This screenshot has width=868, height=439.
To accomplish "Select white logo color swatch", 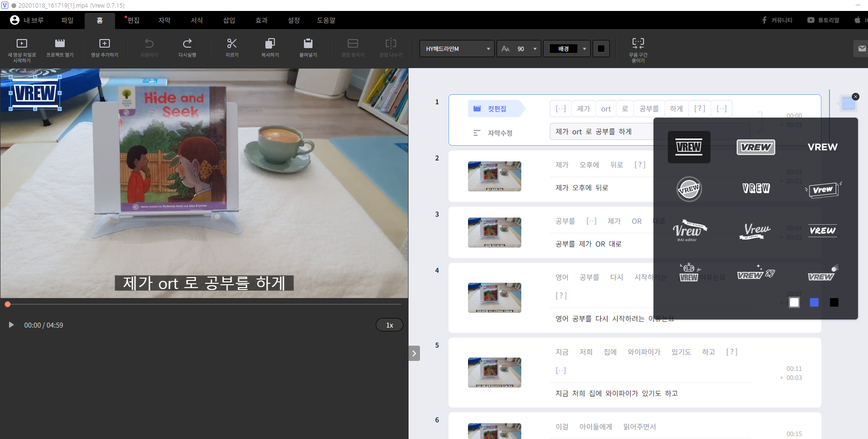I will coord(794,302).
